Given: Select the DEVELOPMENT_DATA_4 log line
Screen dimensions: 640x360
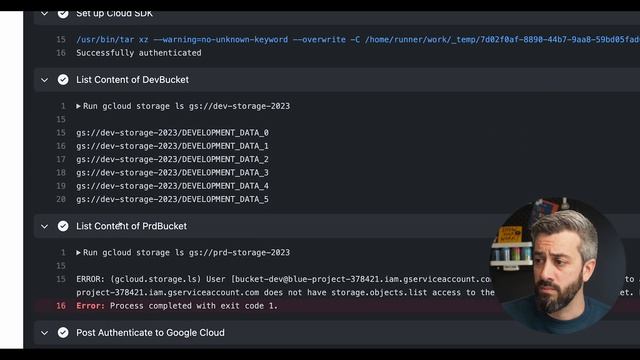Looking at the screenshot, I should pos(172,186).
